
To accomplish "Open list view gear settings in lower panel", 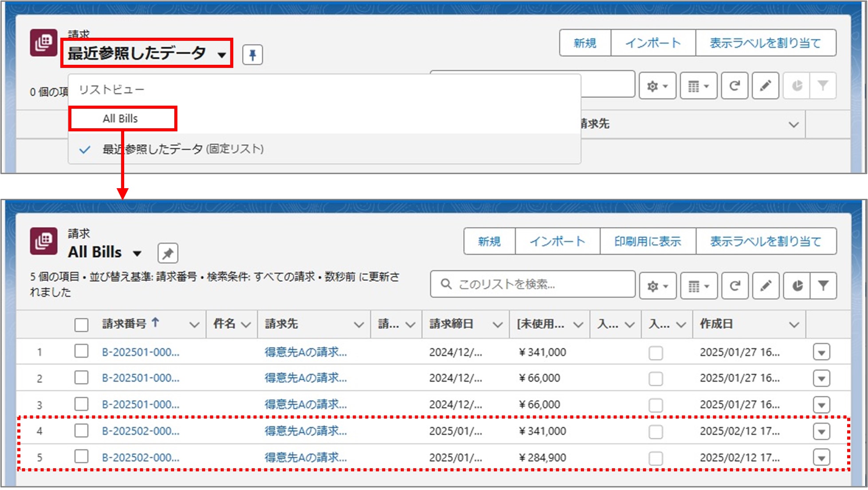I will point(657,286).
